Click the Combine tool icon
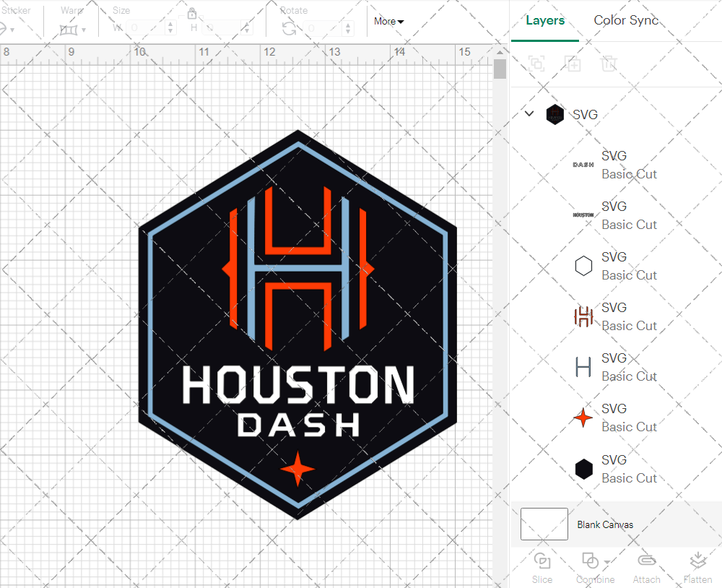Image resolution: width=722 pixels, height=588 pixels. pos(590,561)
